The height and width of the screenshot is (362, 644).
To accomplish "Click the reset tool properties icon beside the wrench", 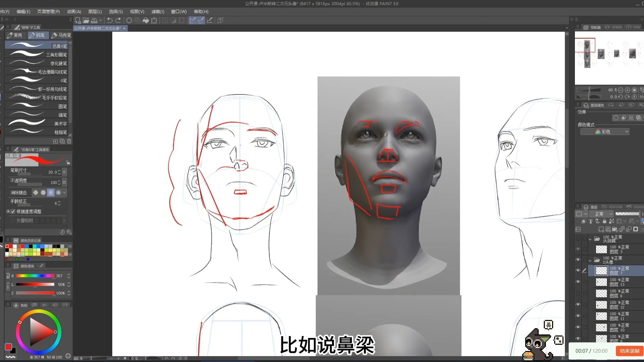I will pyautogui.click(x=62, y=232).
